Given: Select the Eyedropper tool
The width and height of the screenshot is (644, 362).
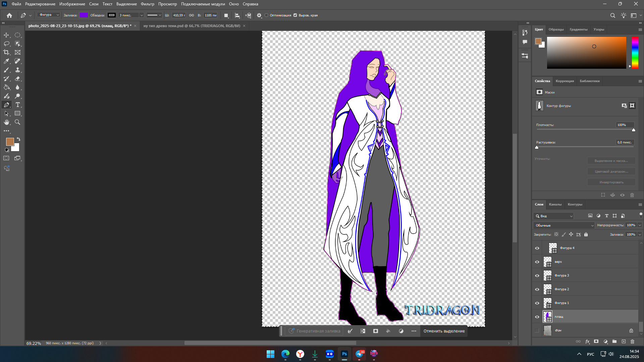Looking at the screenshot, I should (6, 61).
